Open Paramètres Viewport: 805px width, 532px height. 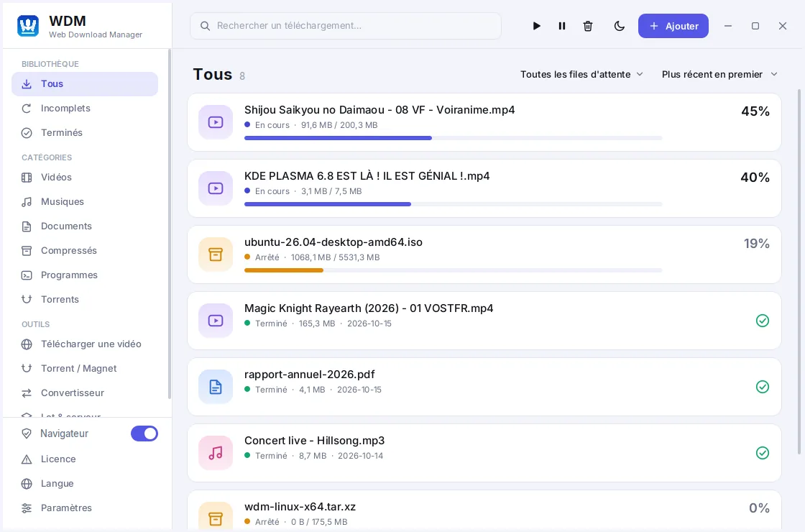point(85,508)
